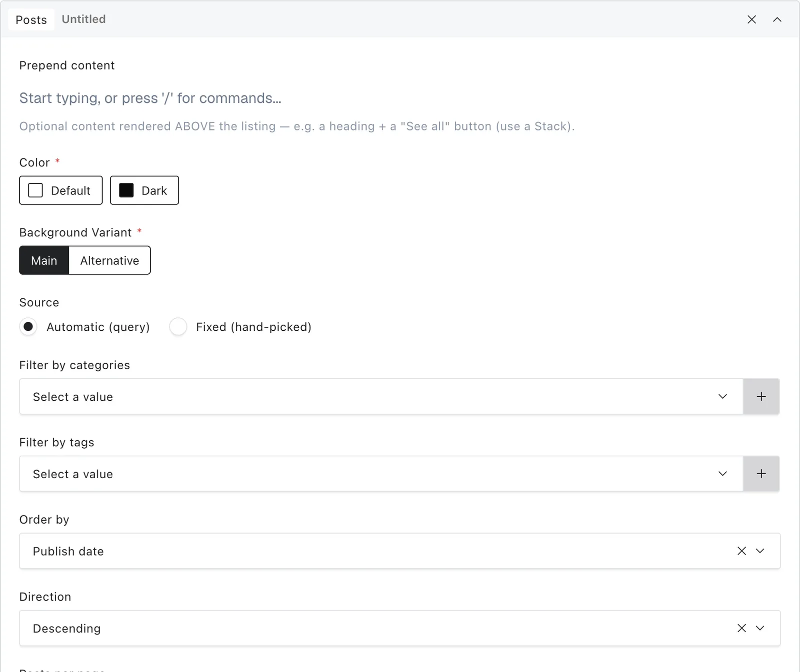This screenshot has height=672, width=800.
Task: Collapse the Posts block with the up chevron
Action: [x=777, y=19]
